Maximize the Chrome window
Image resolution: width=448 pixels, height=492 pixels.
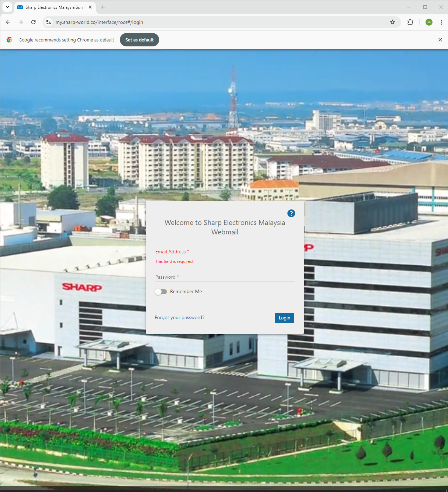click(425, 7)
